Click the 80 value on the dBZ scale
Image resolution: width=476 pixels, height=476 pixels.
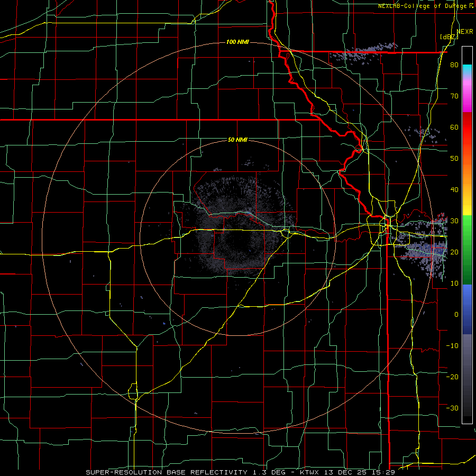coord(454,65)
